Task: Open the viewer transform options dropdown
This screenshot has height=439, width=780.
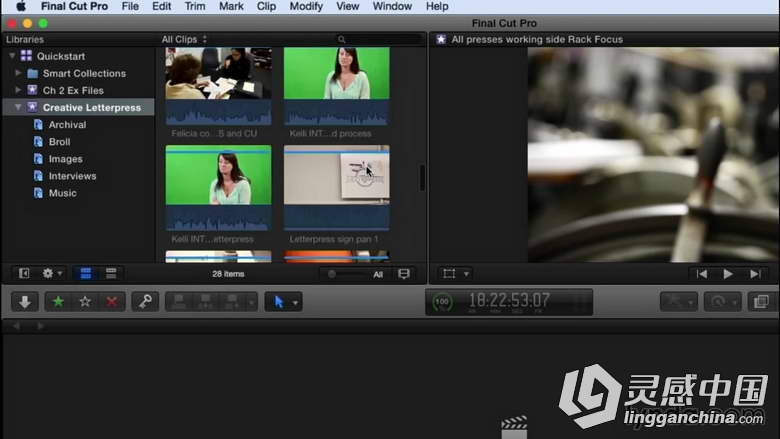Action: click(x=467, y=274)
